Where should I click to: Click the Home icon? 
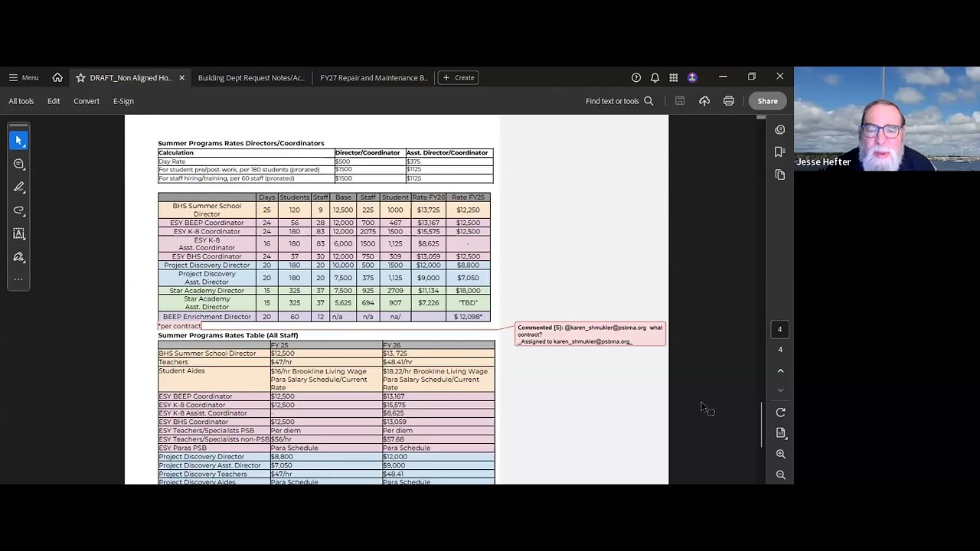(57, 77)
